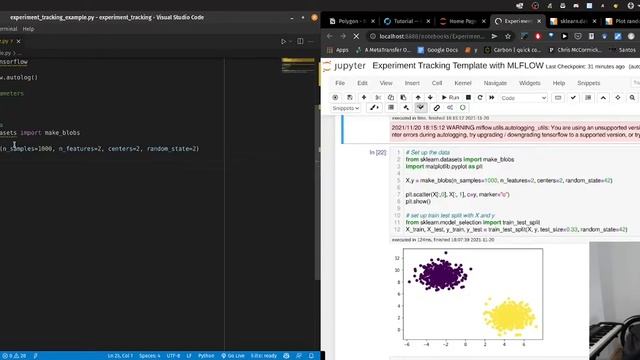This screenshot has height=360, width=640.
Task: Open the Edit menu in Jupyter
Action: (x=362, y=83)
